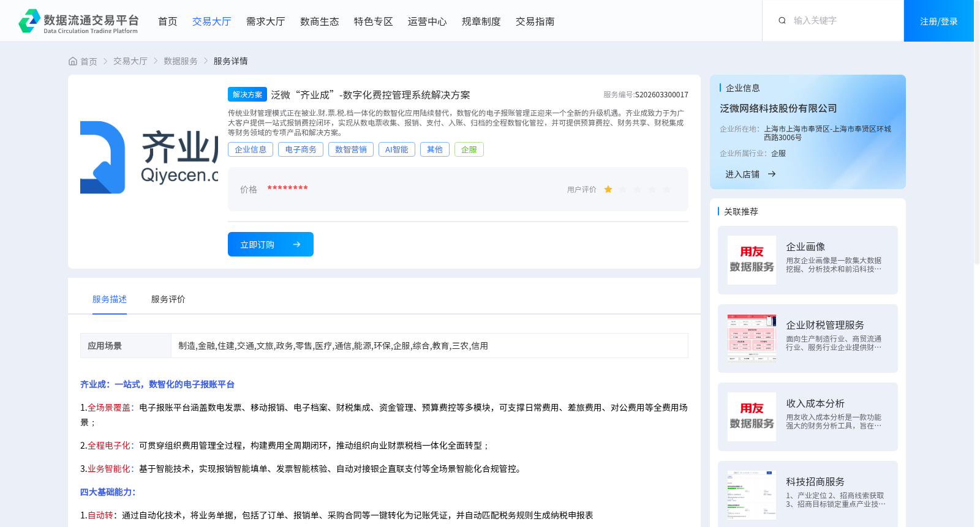This screenshot has width=980, height=527.
Task: Click 首页 breadcrumb link
Action: click(x=89, y=61)
